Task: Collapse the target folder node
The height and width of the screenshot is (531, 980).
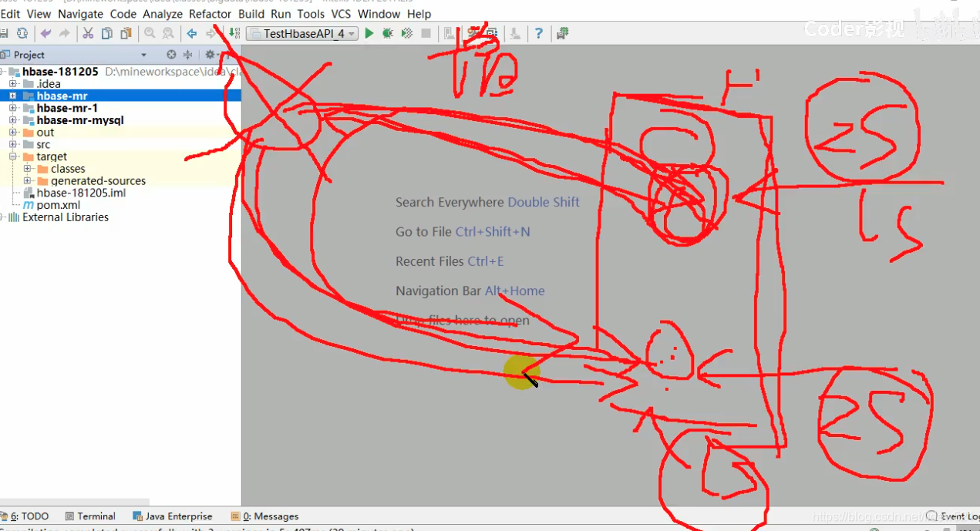Action: point(13,156)
